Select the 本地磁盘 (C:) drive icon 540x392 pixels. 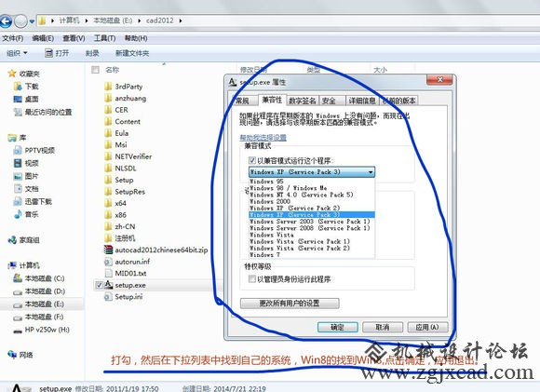18,278
